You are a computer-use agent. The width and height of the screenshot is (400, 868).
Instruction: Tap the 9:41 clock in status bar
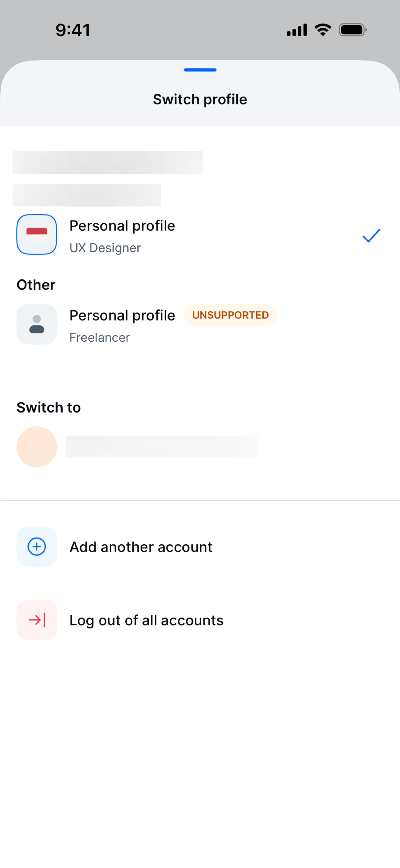[73, 30]
